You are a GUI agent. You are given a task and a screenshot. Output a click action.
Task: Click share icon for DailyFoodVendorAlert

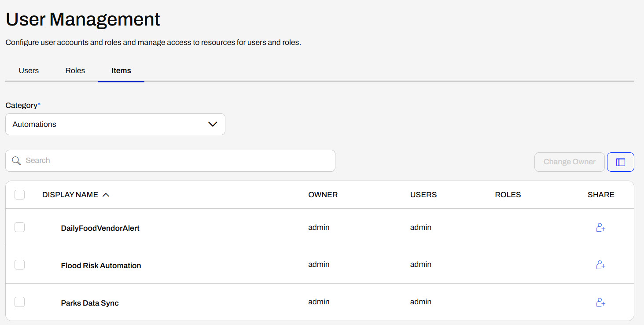pyautogui.click(x=600, y=228)
